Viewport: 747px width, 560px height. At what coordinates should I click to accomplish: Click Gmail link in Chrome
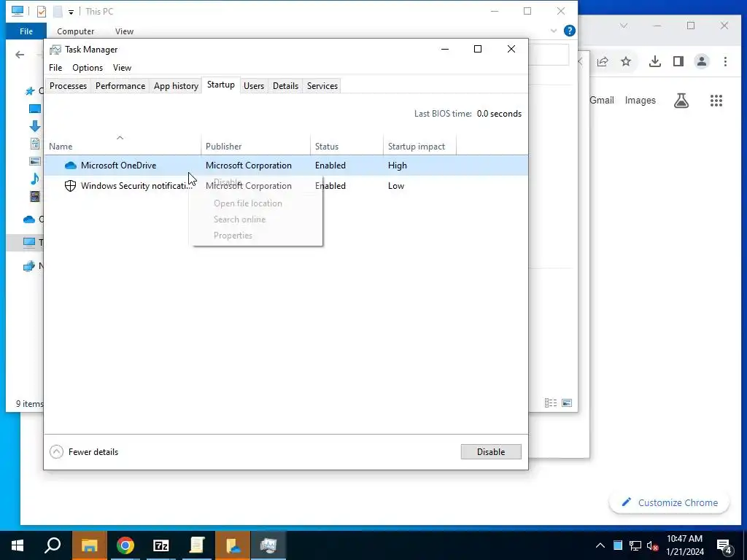coord(602,101)
